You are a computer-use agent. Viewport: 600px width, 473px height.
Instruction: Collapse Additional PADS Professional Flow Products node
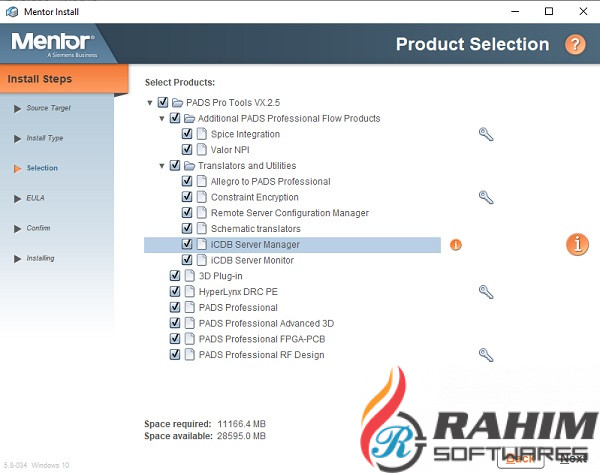(162, 119)
